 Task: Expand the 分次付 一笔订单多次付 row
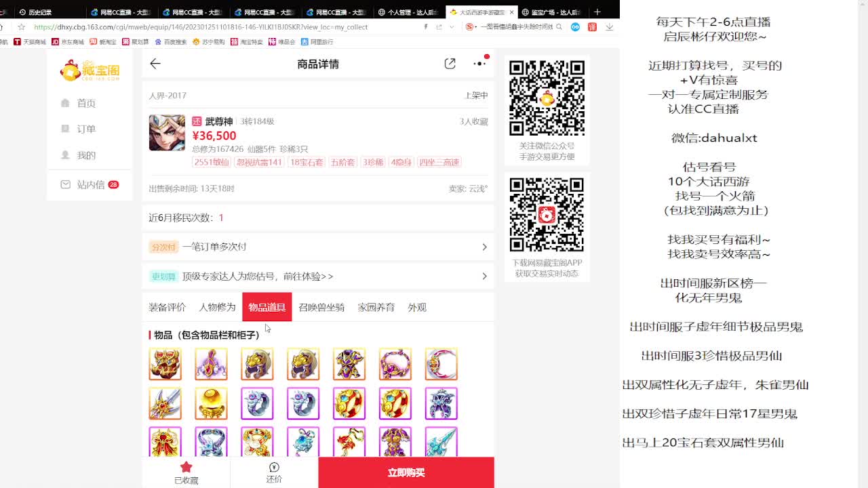pyautogui.click(x=318, y=247)
